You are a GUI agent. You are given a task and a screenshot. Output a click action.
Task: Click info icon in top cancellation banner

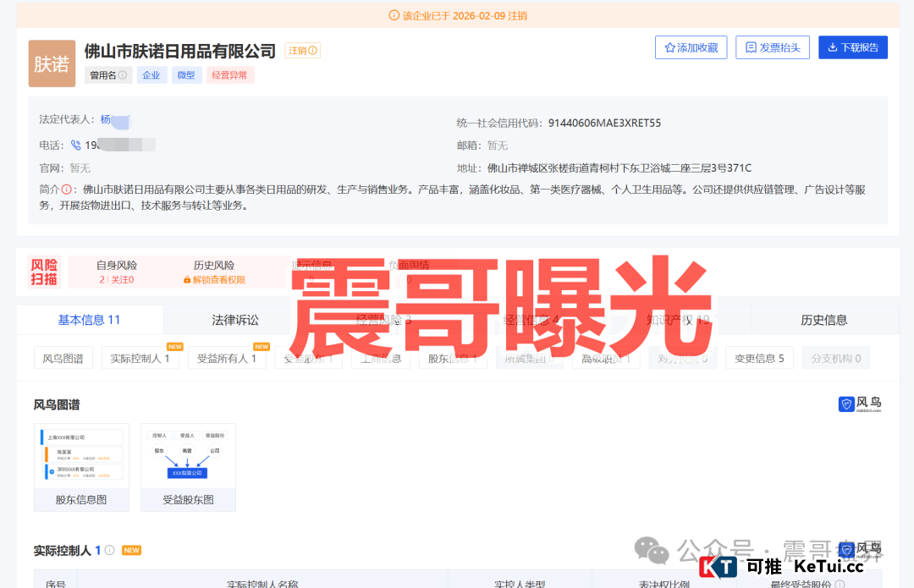point(394,15)
